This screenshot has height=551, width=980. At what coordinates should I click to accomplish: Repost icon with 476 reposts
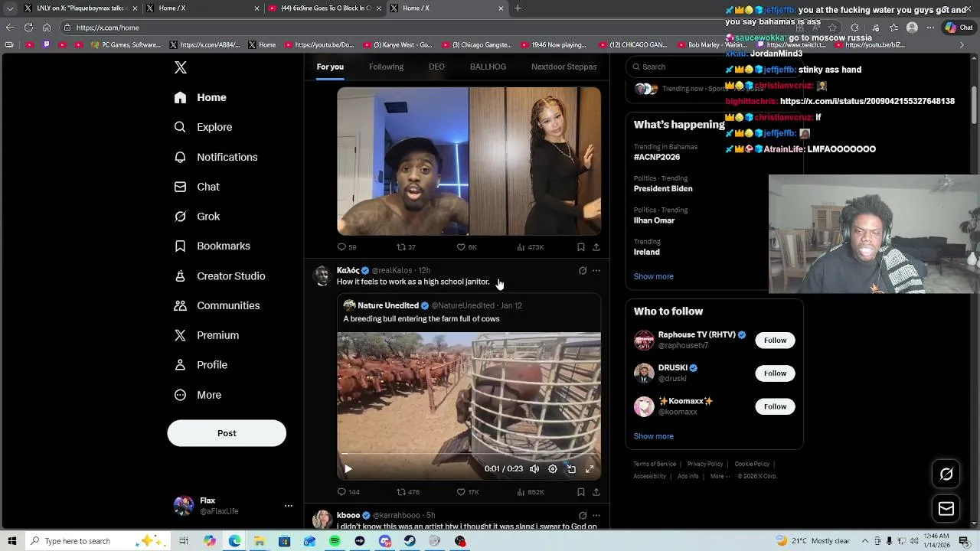pos(400,492)
